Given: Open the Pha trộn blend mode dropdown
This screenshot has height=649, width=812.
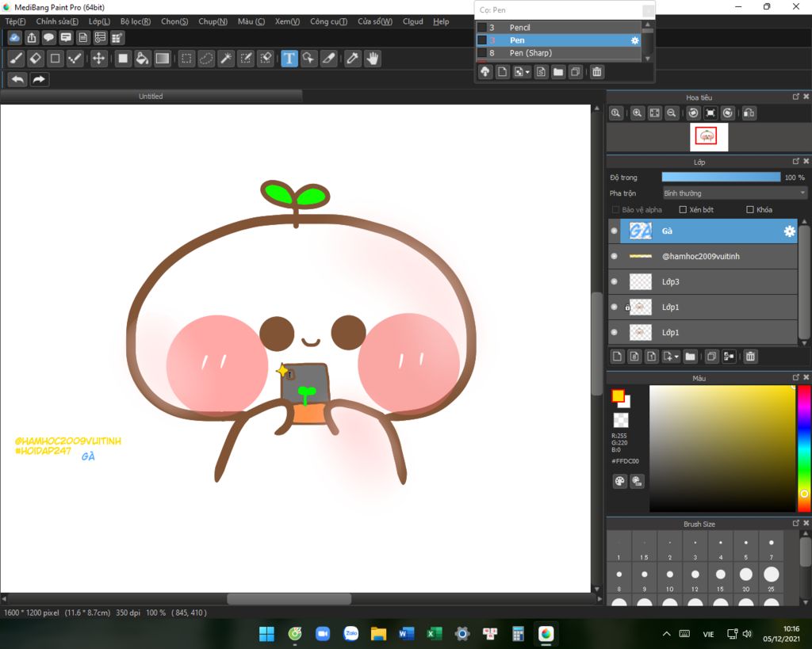Looking at the screenshot, I should [735, 193].
